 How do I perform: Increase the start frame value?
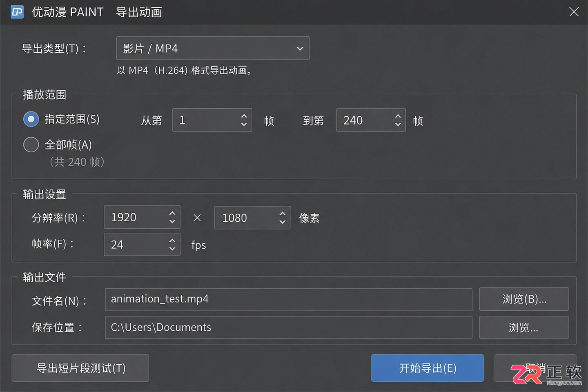click(244, 116)
